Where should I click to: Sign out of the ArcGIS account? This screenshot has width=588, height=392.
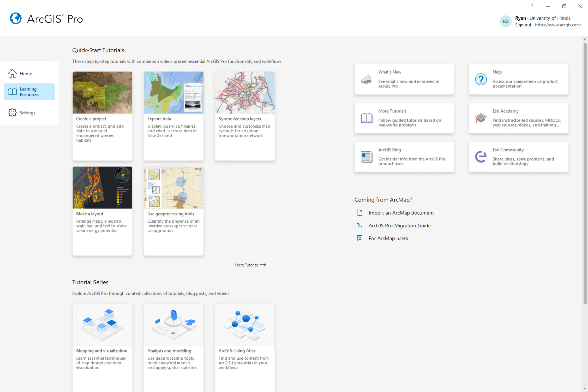tap(523, 25)
